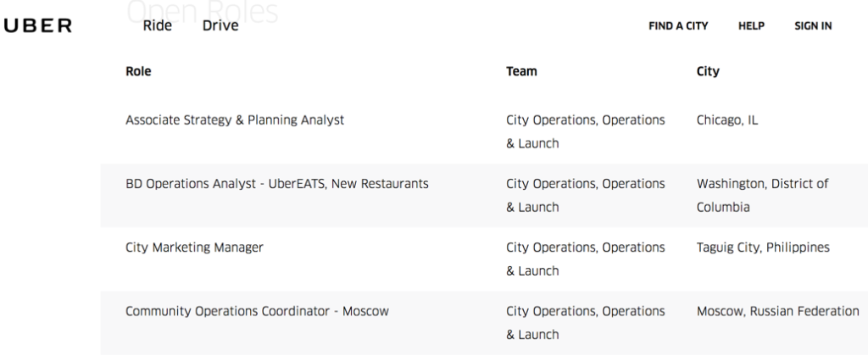868x356 pixels.
Task: Click the team cell in the Moscow row
Action: tap(585, 323)
